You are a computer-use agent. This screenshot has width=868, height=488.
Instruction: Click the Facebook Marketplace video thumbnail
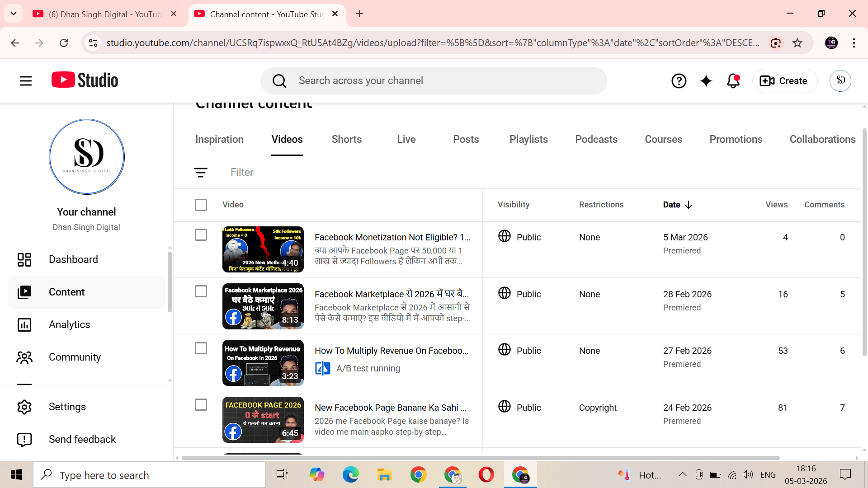(x=263, y=306)
